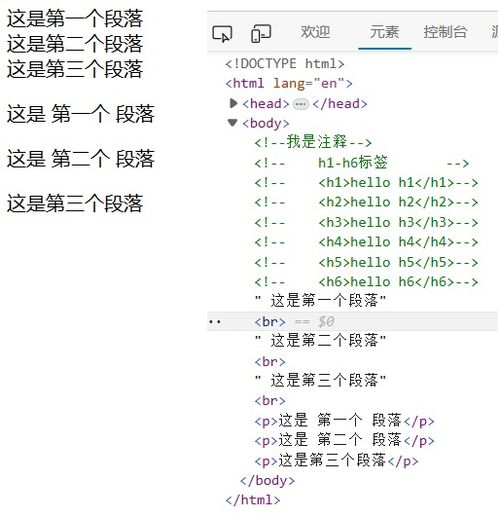The image size is (499, 517).
Task: Select the commented h1 hello line
Action: (x=366, y=183)
